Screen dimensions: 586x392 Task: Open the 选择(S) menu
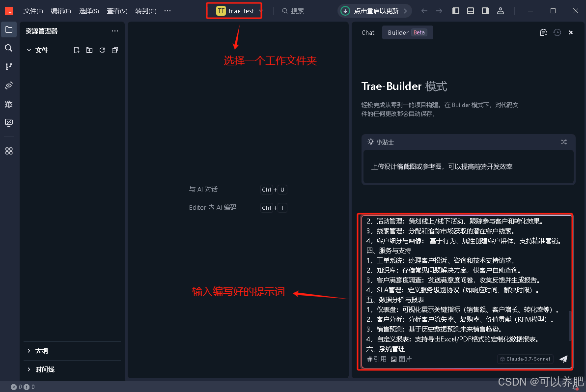(x=88, y=11)
